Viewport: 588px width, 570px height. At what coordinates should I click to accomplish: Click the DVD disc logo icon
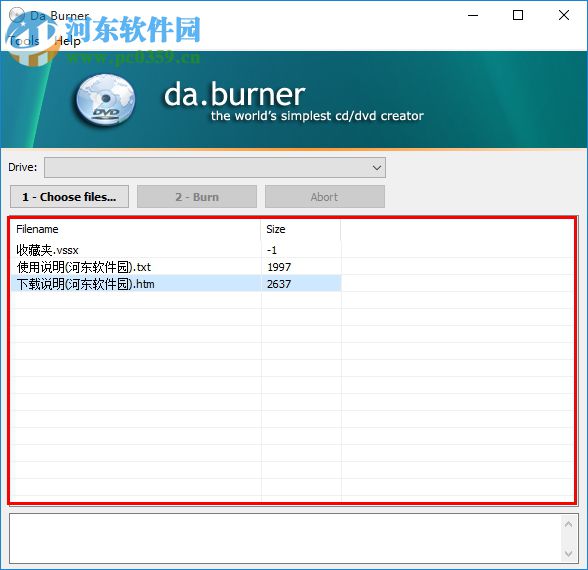[x=105, y=99]
